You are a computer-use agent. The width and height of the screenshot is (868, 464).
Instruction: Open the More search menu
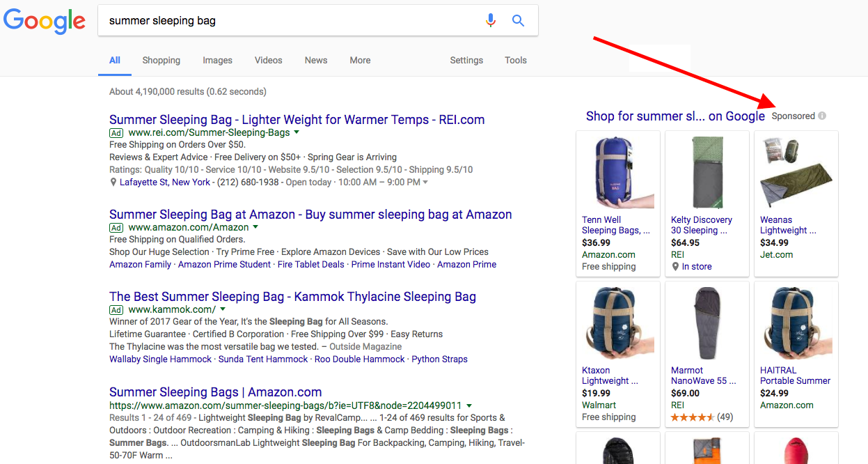pos(360,61)
